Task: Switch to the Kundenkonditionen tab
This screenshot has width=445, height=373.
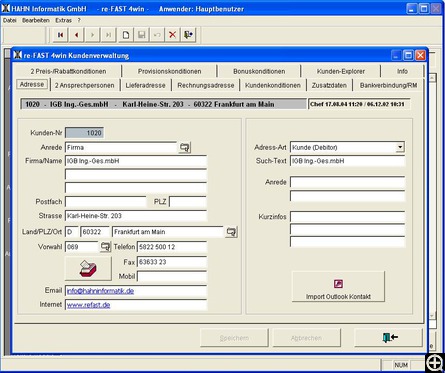Action: coord(273,85)
